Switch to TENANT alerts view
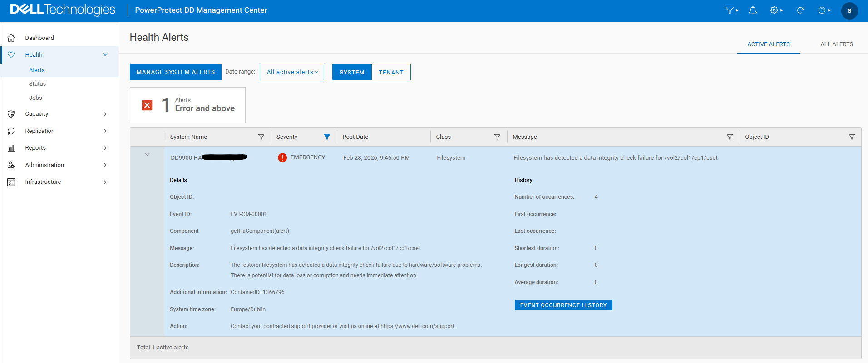The height and width of the screenshot is (363, 868). [391, 72]
